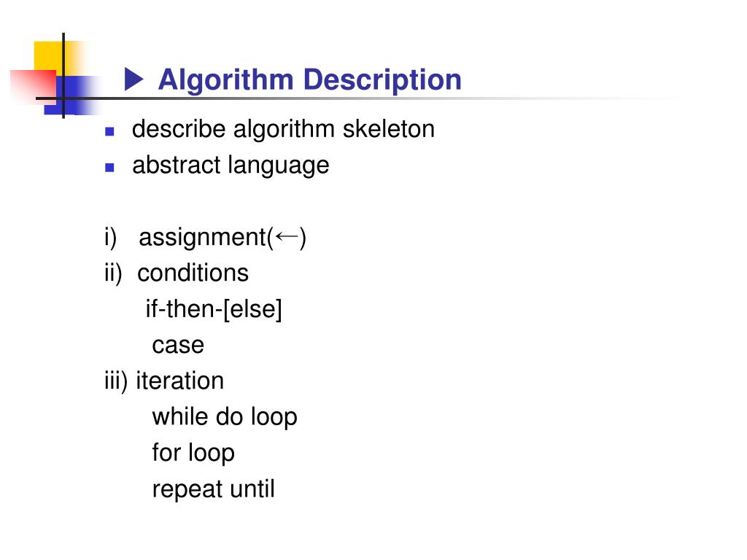This screenshot has width=747, height=560.
Task: Click the text 'abstract language'
Action: tap(231, 166)
